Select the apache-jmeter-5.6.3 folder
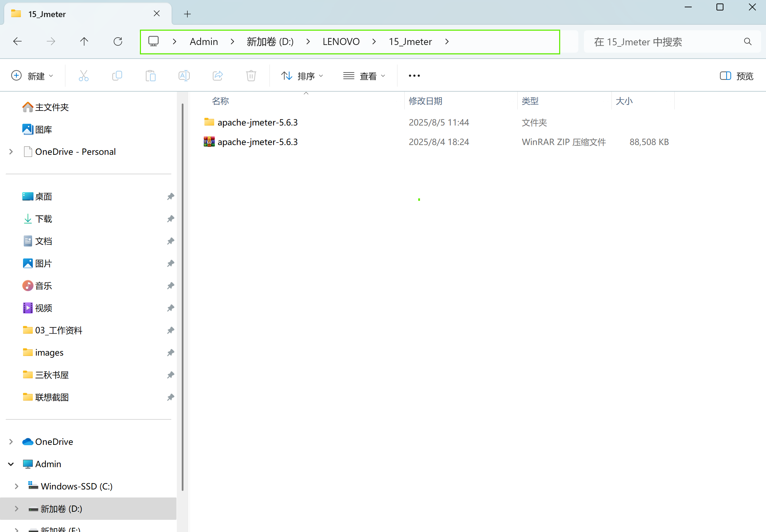 [x=257, y=122]
